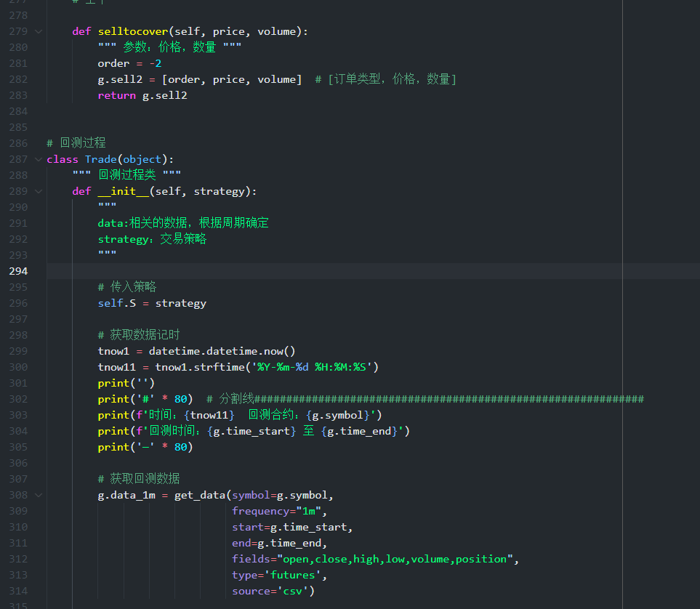This screenshot has height=609, width=700.
Task: Click the '回测过程类' docstring text
Action: [127, 174]
